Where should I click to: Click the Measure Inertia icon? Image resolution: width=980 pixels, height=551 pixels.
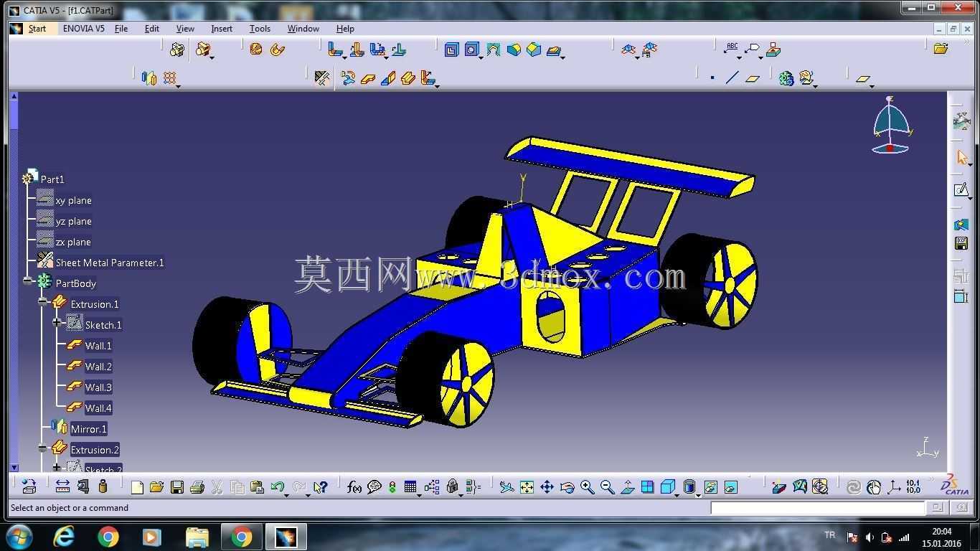click(x=103, y=486)
